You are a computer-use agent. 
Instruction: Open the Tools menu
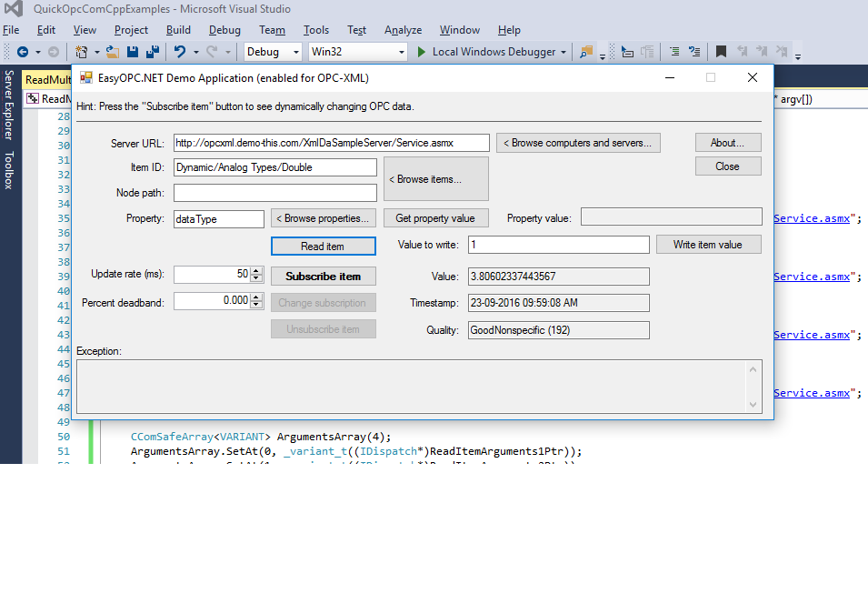[316, 30]
